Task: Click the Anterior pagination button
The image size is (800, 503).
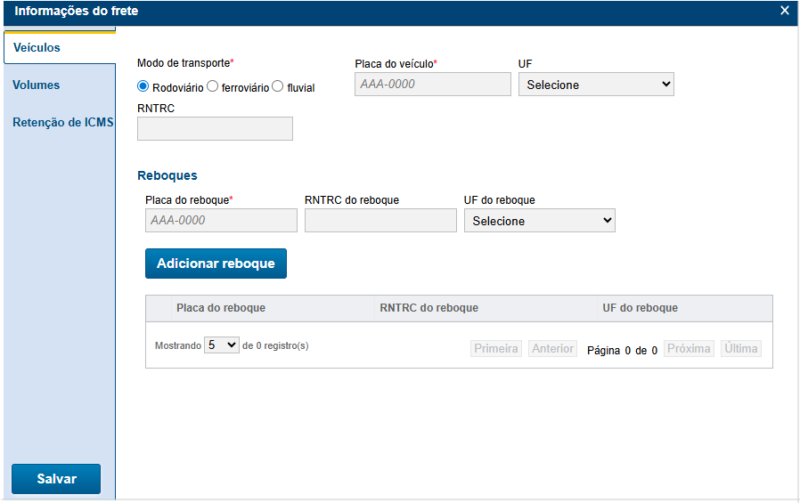Action: coord(553,349)
